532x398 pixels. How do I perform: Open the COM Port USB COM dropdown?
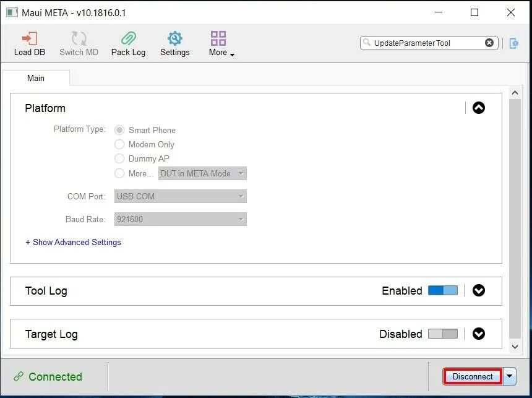[181, 196]
